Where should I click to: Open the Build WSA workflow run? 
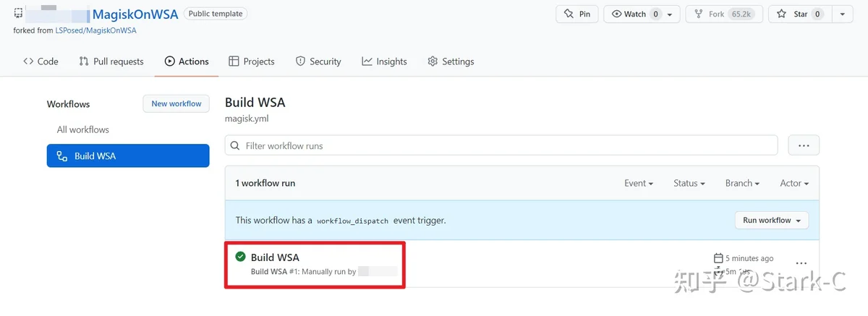(x=275, y=257)
